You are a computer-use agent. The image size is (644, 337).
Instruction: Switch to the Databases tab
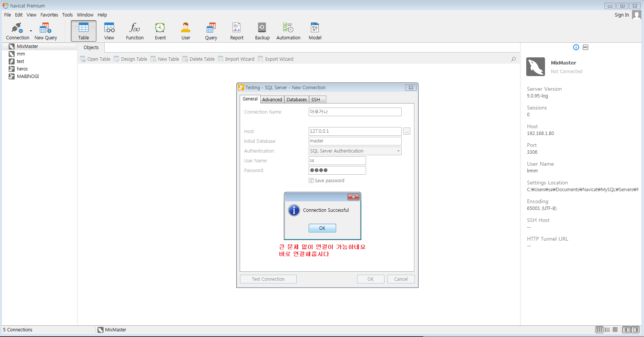[297, 100]
